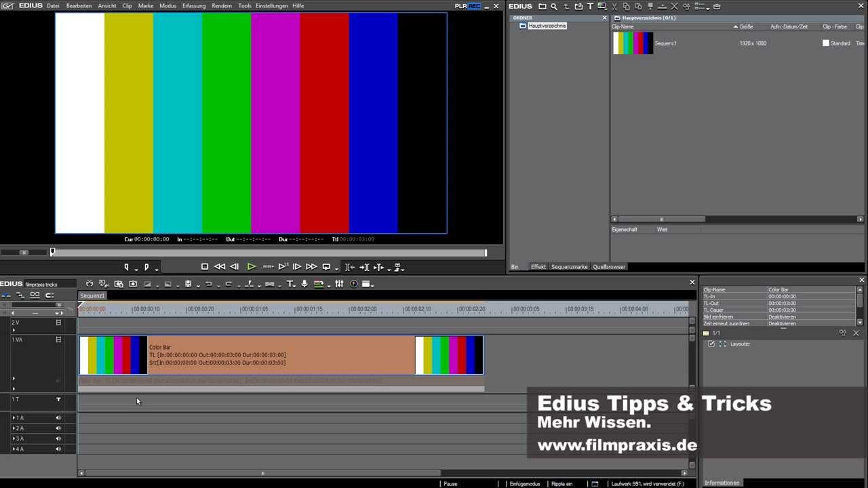Switch to the Quellbrowser tab
868x488 pixels.
click(609, 267)
